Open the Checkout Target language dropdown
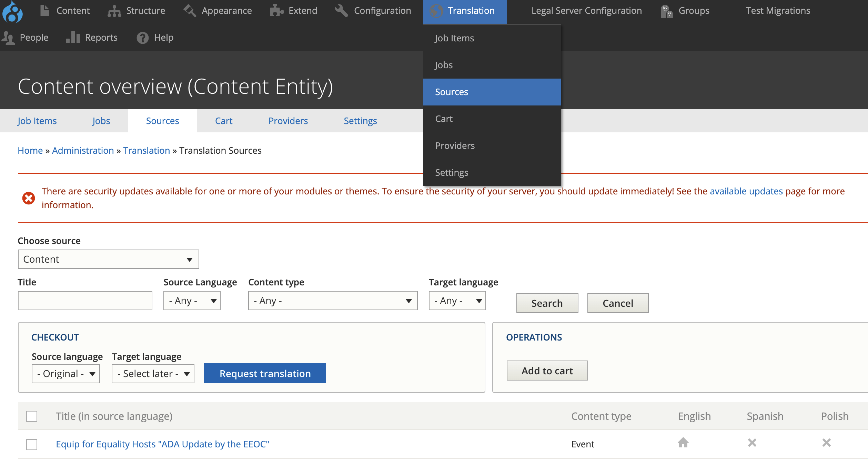This screenshot has width=868, height=466. coord(153,374)
